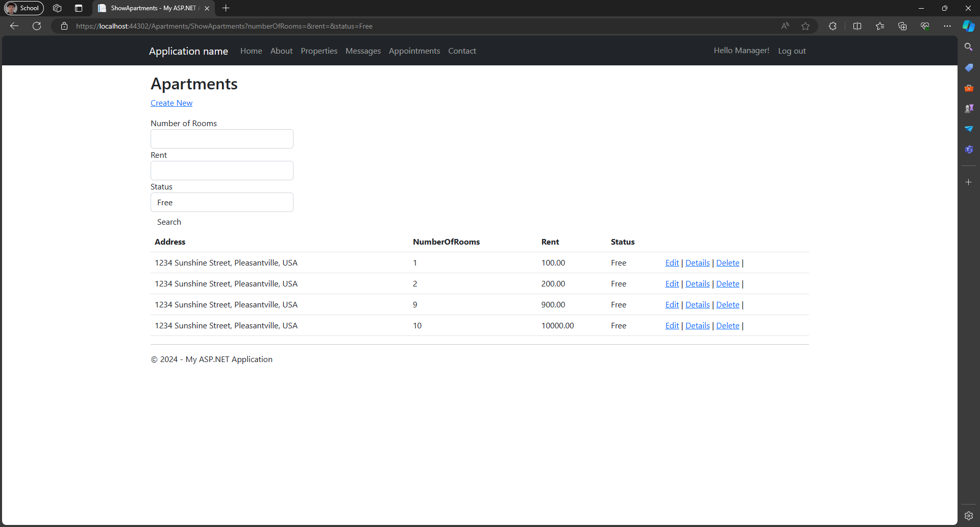
Task: Log out of the application
Action: coord(792,51)
